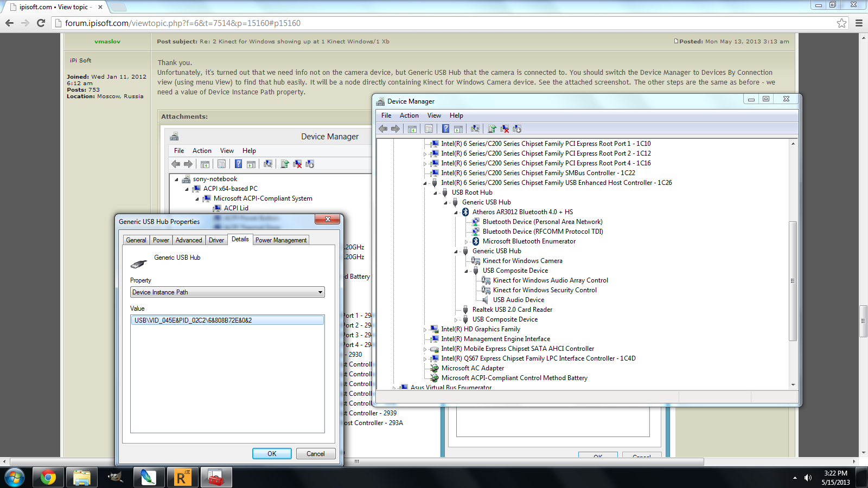Toggle action pane icon in front Device Manager
Image resolution: width=868 pixels, height=488 pixels.
(458, 129)
